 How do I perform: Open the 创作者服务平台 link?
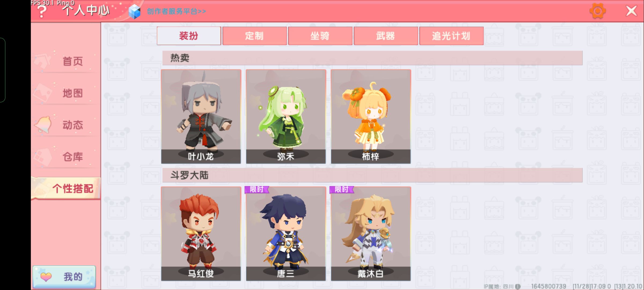coord(177,12)
